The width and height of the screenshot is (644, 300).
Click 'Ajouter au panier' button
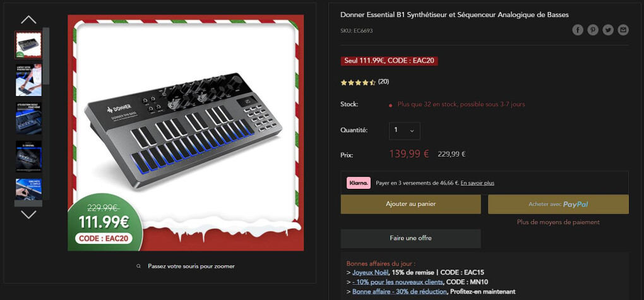click(410, 204)
